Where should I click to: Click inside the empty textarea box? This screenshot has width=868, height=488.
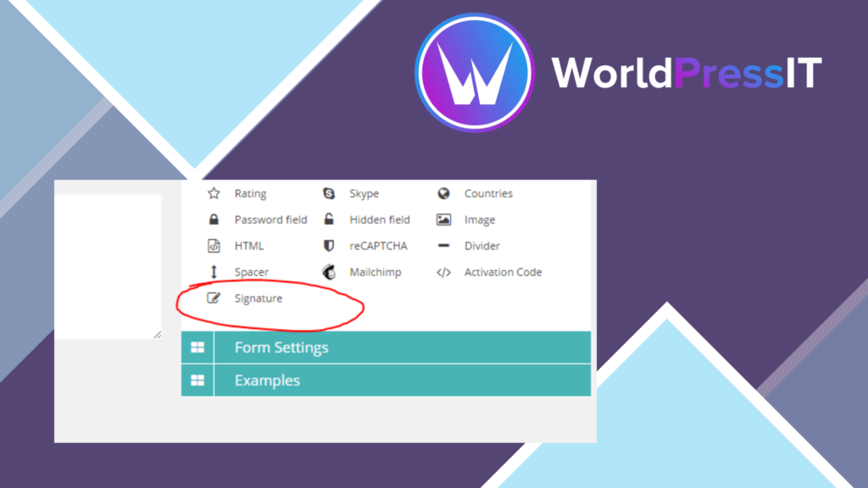[108, 267]
